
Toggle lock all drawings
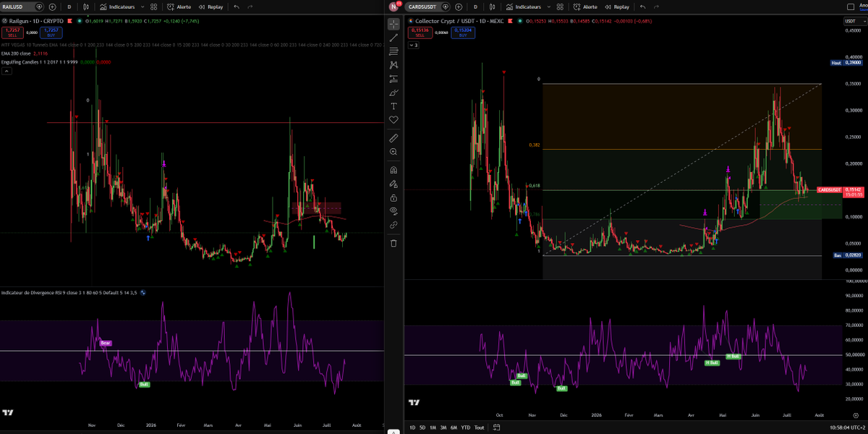click(393, 197)
